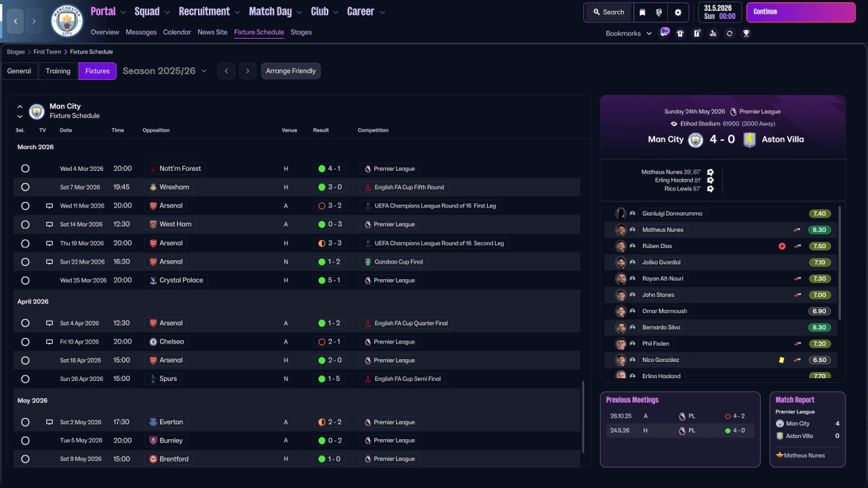
Task: Open the Club dropdown menu
Action: (x=325, y=12)
